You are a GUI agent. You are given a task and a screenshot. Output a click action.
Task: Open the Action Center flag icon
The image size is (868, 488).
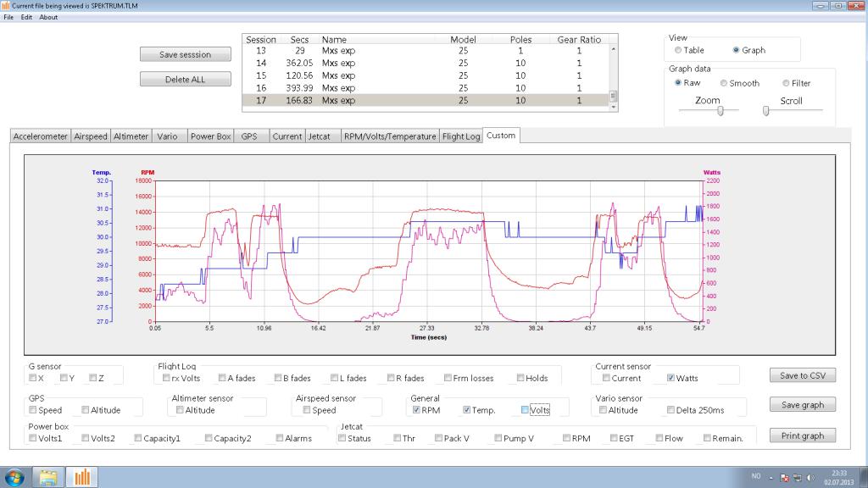pyautogui.click(x=786, y=477)
